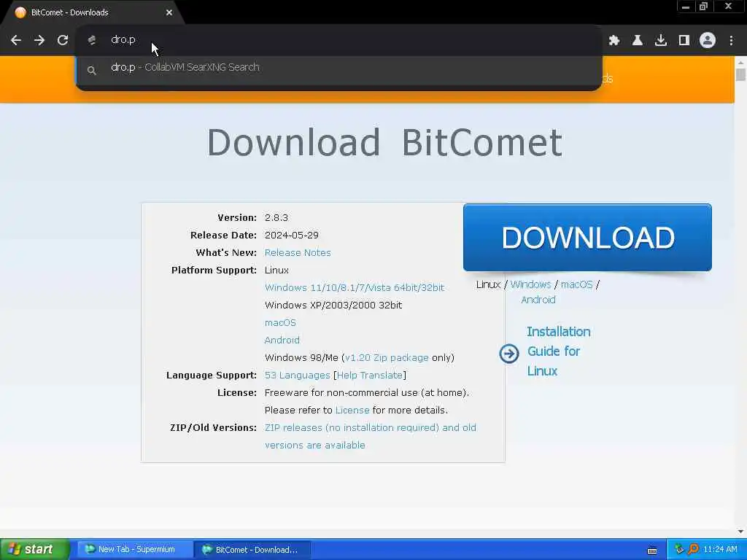Click the page scrollbar down arrow
Screen dimensions: 747x560
point(740,532)
